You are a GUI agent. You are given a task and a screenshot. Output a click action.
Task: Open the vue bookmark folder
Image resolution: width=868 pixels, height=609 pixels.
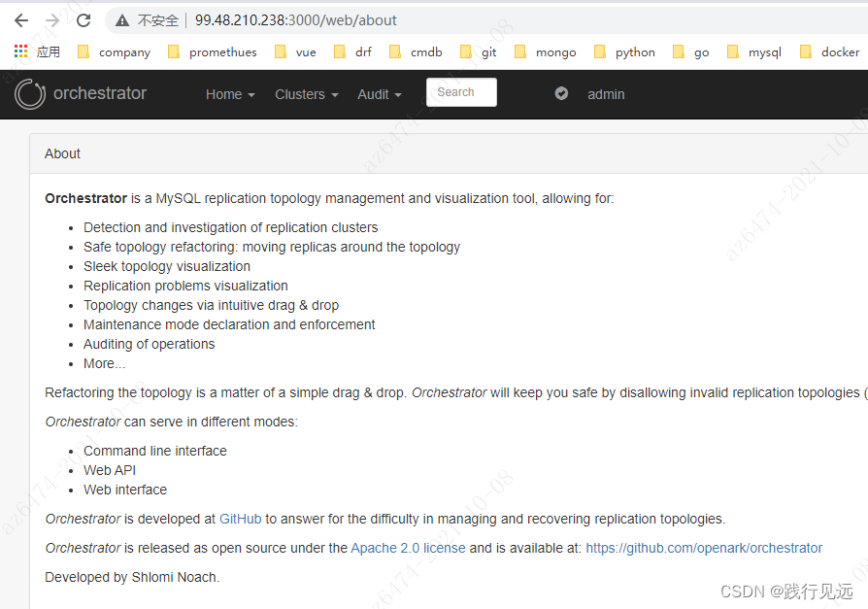coord(295,52)
